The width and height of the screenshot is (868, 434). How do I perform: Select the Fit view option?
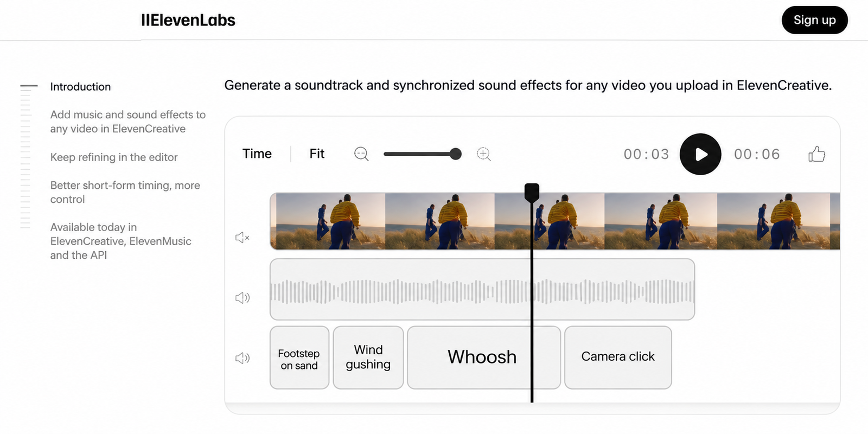pos(317,154)
